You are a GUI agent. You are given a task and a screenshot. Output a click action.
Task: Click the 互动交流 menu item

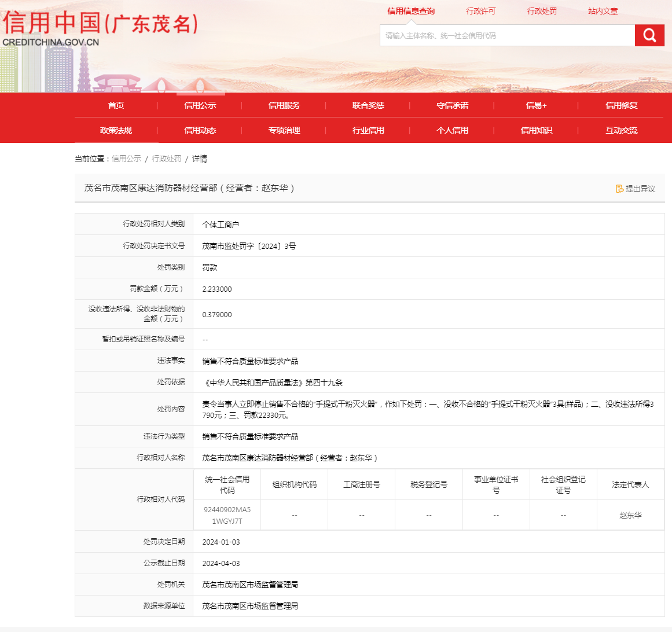coord(621,130)
